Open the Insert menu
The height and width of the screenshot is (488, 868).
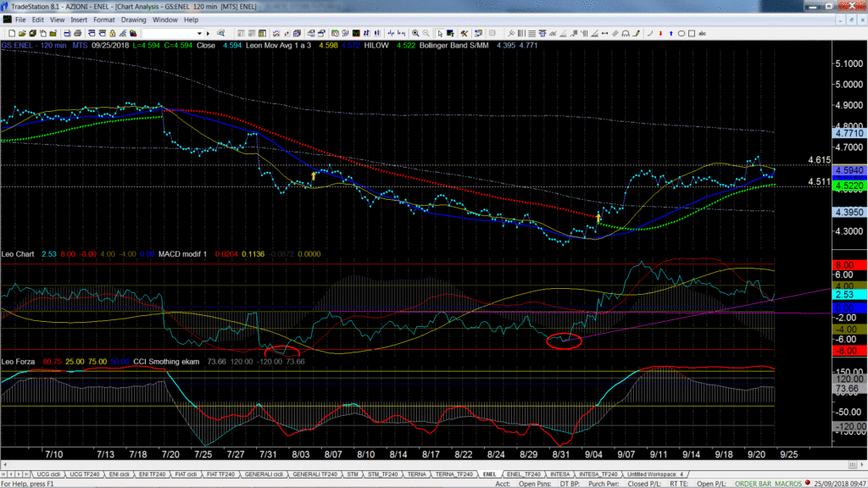click(79, 20)
